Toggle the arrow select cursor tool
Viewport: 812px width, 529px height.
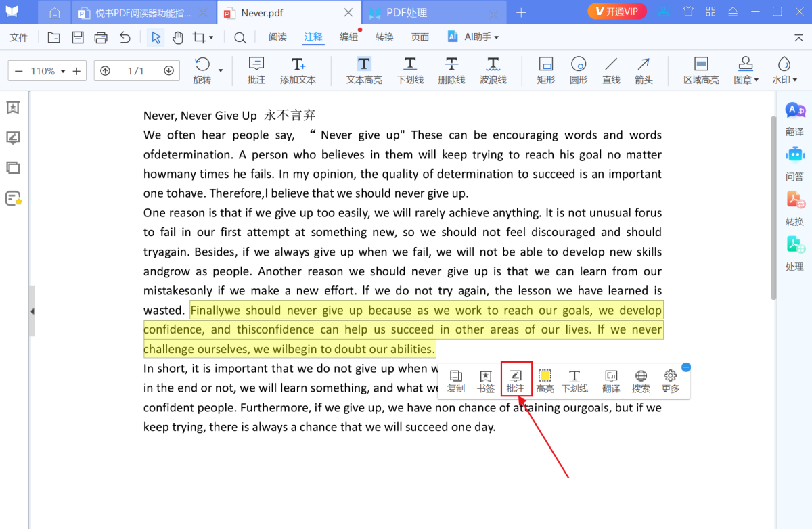pyautogui.click(x=156, y=37)
